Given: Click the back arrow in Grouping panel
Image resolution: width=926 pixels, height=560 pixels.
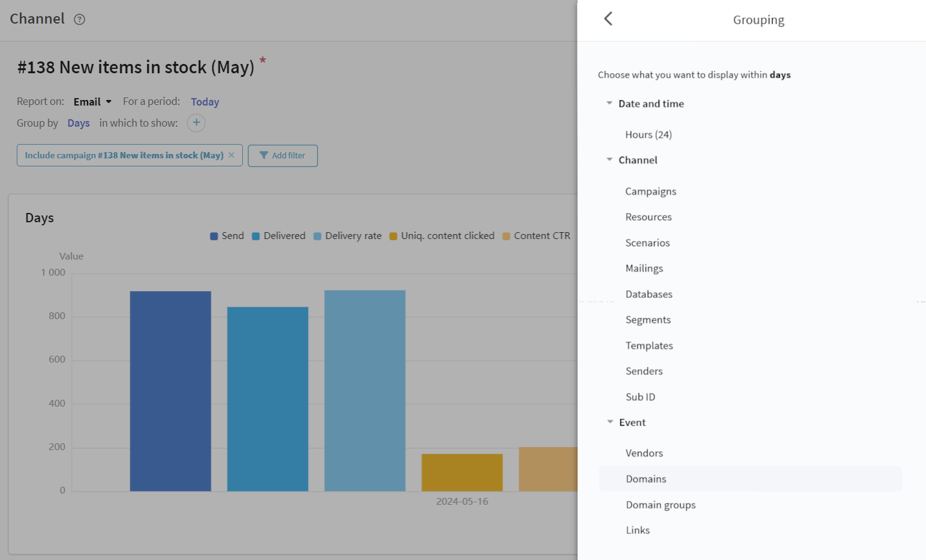Looking at the screenshot, I should 608,19.
